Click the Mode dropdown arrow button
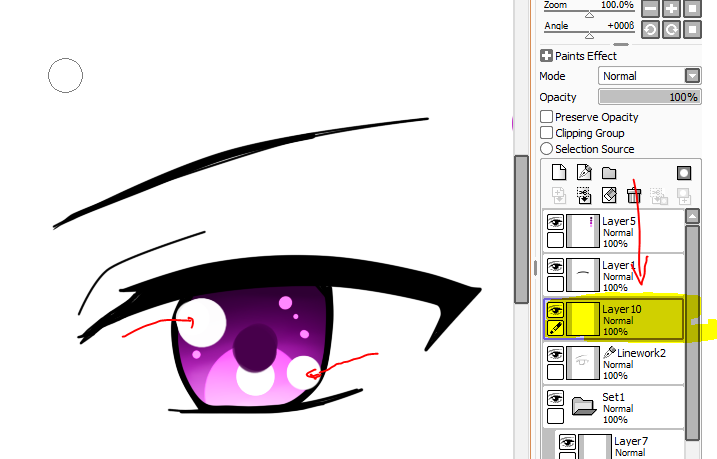Image resolution: width=717 pixels, height=459 pixels. pos(692,76)
